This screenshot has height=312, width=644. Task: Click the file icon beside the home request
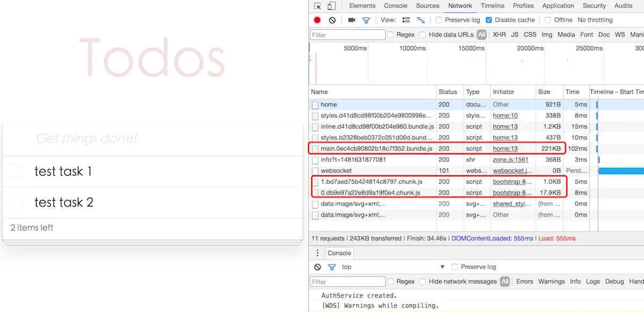tap(315, 105)
